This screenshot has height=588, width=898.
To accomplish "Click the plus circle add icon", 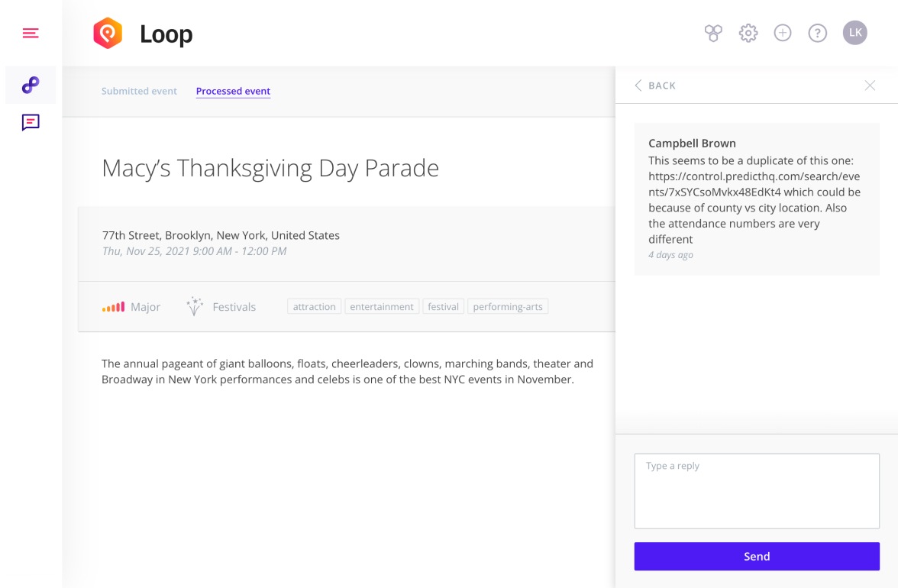I will (x=782, y=33).
